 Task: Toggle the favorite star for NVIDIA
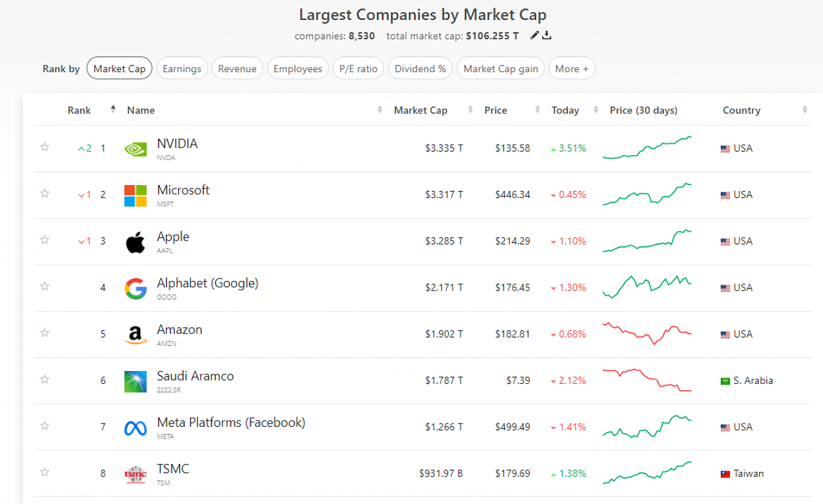(44, 147)
